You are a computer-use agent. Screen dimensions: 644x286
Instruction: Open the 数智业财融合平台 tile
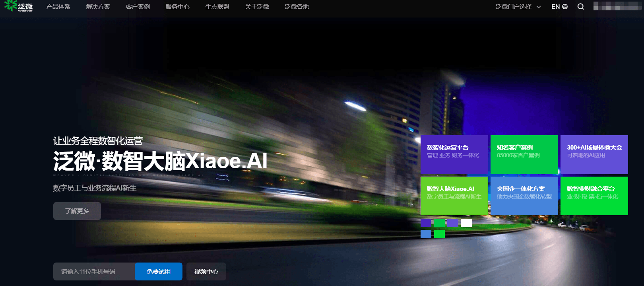point(594,196)
